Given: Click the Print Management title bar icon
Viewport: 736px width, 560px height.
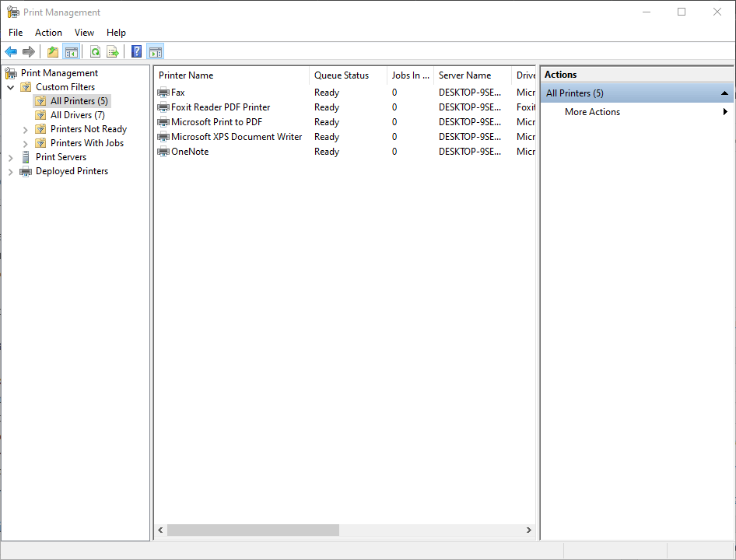Looking at the screenshot, I should click(x=12, y=12).
